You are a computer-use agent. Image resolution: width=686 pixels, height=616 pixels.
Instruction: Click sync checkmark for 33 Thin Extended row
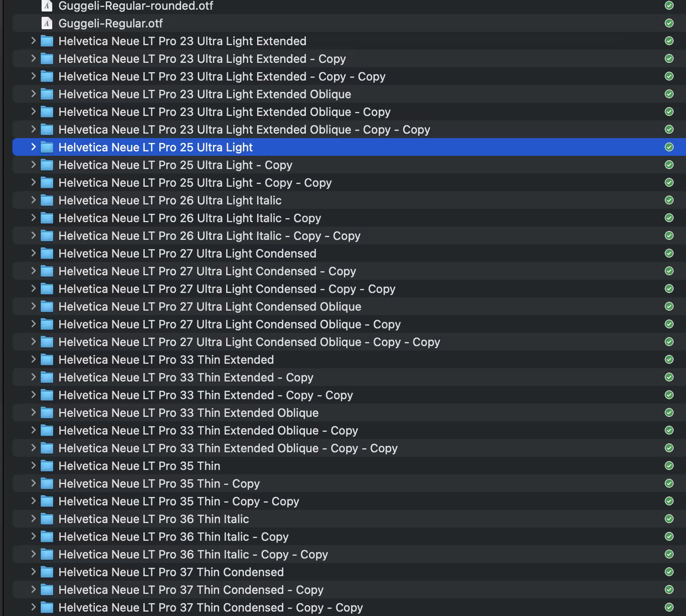coord(669,359)
